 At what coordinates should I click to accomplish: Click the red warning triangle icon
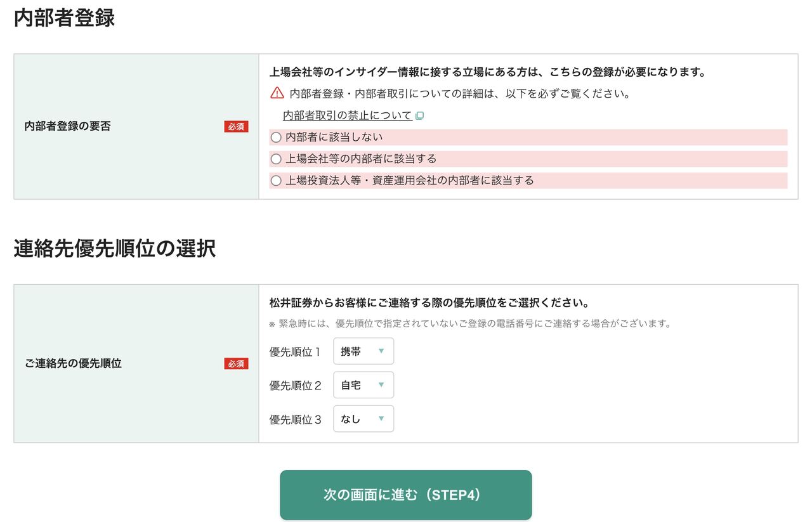point(277,93)
